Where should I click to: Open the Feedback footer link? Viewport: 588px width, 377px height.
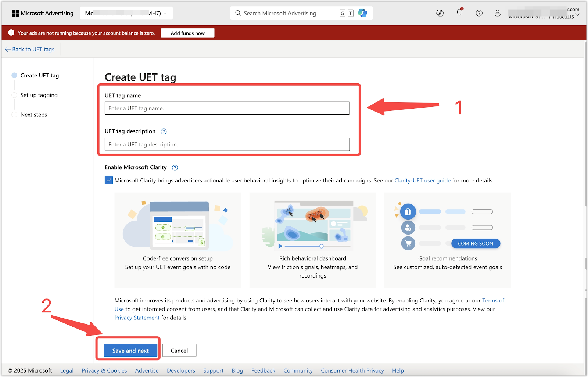(263, 370)
